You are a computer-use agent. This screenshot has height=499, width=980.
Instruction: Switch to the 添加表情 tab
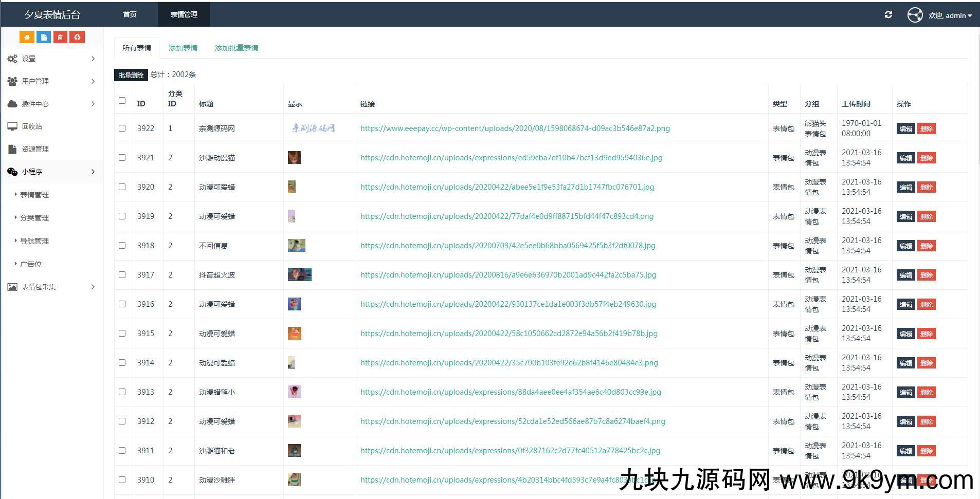click(x=183, y=48)
